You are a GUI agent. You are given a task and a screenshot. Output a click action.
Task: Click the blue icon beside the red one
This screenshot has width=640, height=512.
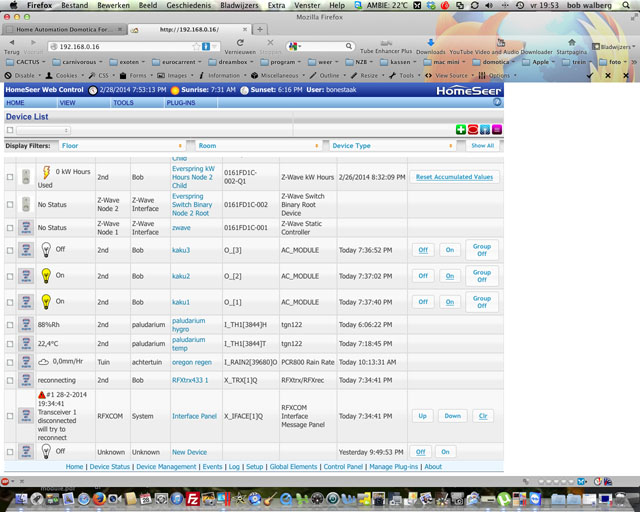pyautogui.click(x=484, y=130)
